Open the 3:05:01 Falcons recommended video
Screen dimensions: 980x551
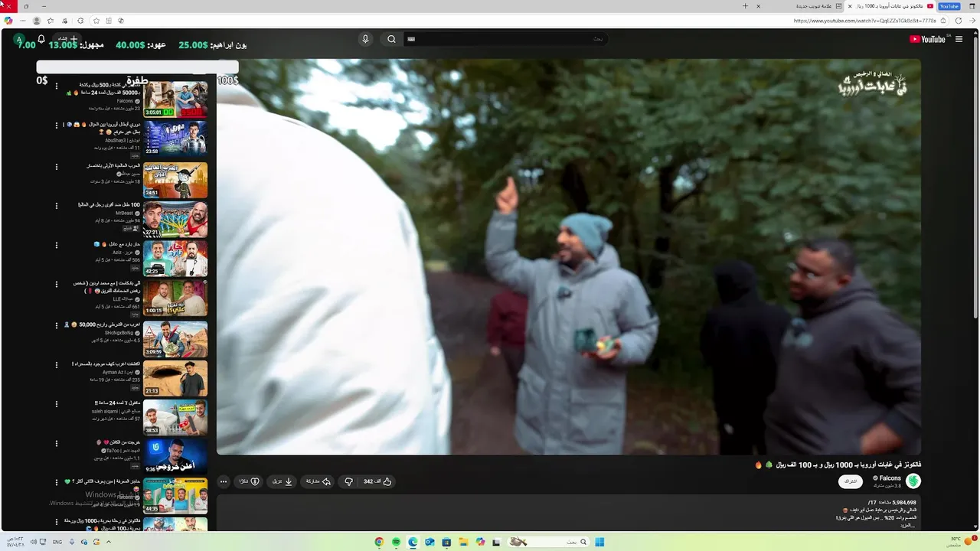pyautogui.click(x=175, y=99)
